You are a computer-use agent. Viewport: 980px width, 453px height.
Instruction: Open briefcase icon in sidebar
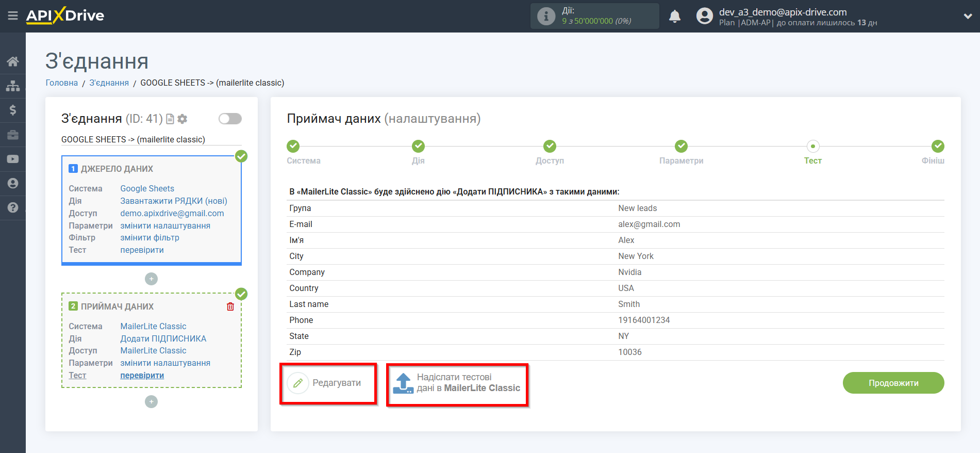click(x=13, y=135)
